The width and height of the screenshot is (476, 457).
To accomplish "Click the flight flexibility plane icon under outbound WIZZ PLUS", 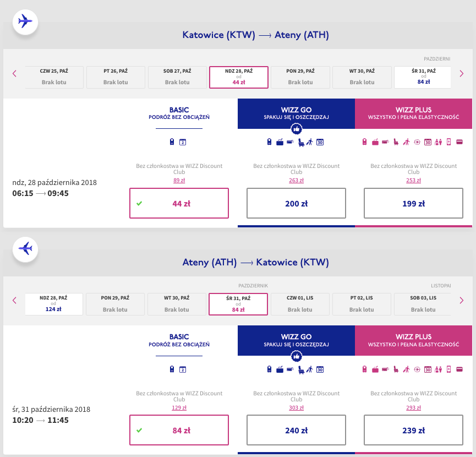I will tap(417, 142).
